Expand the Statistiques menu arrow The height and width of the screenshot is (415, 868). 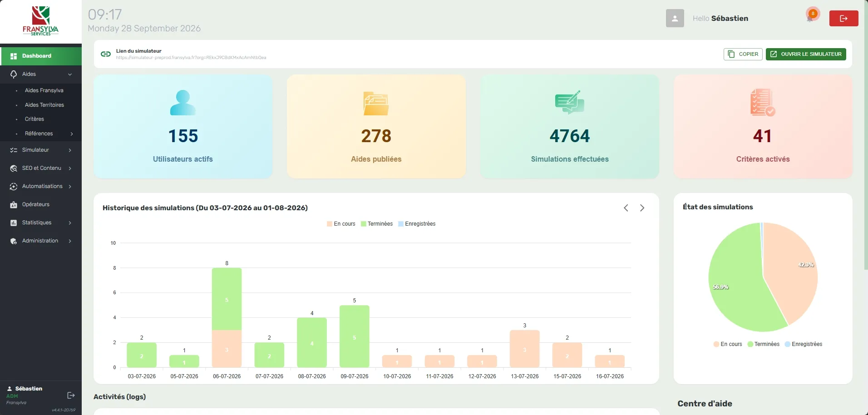tap(70, 223)
